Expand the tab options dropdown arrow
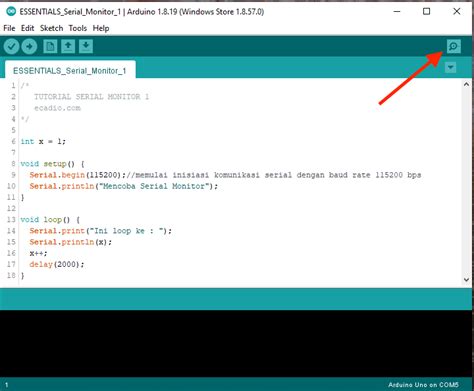474x391 pixels. [x=450, y=68]
